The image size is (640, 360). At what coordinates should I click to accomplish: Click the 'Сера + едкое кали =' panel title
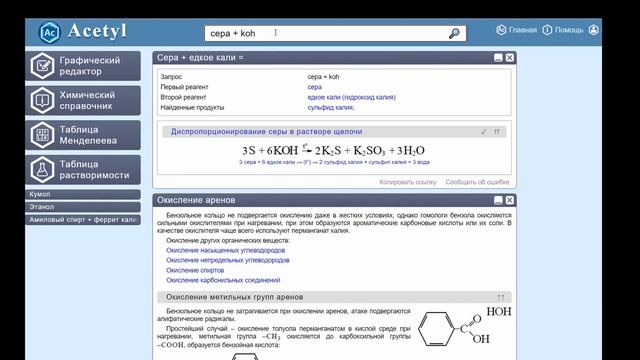pos(200,58)
